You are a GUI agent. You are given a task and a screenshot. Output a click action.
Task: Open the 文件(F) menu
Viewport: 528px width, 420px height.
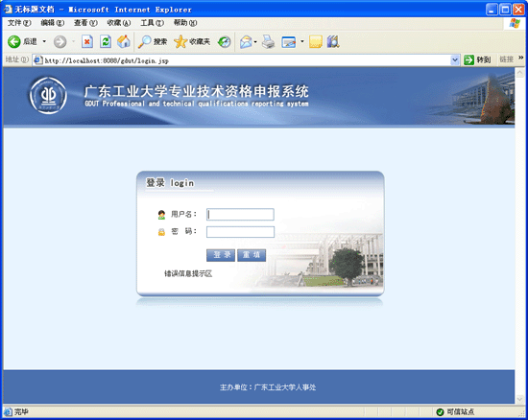click(x=19, y=23)
